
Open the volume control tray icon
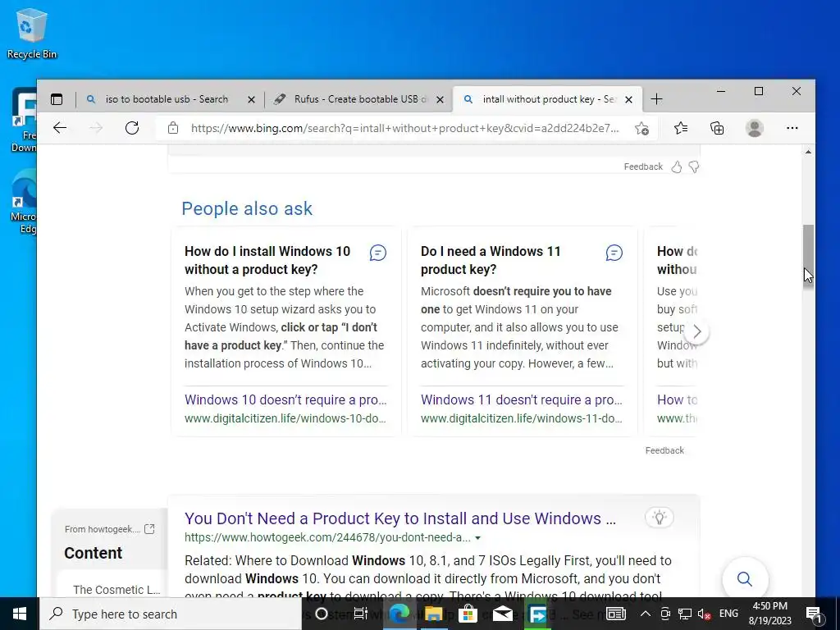pyautogui.click(x=704, y=614)
